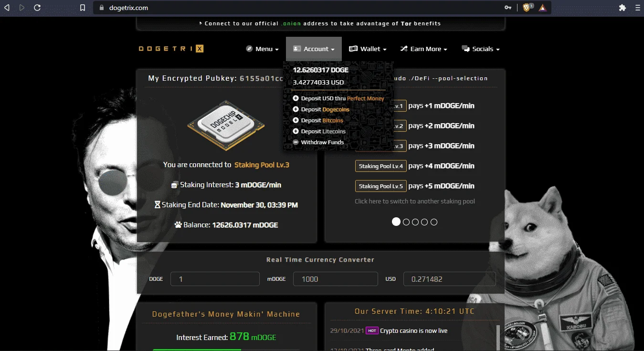Screen dimensions: 644x351
Task: Click the news date '29/10/2021'
Action: pyautogui.click(x=347, y=330)
